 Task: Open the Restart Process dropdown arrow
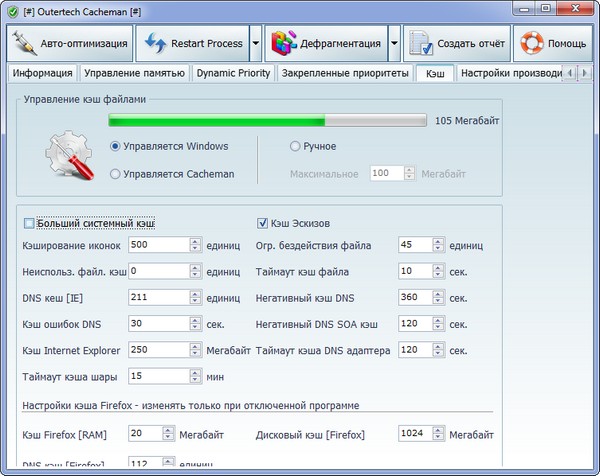(256, 44)
